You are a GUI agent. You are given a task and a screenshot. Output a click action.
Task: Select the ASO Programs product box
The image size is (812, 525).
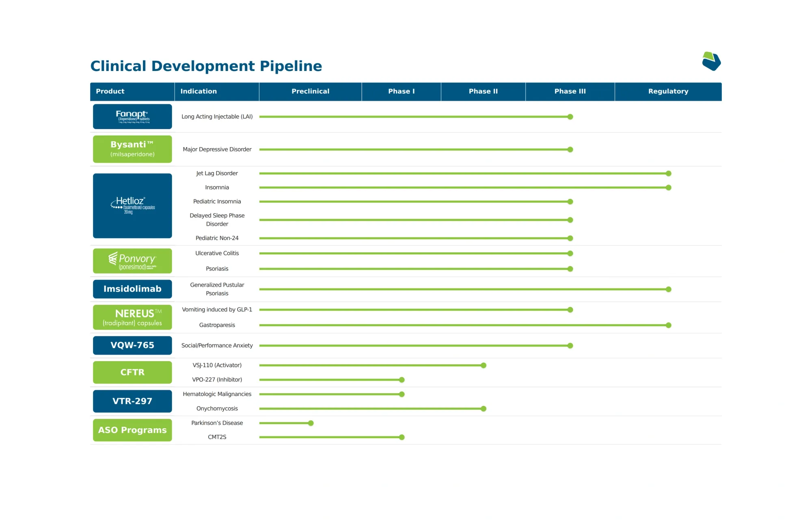(x=132, y=430)
